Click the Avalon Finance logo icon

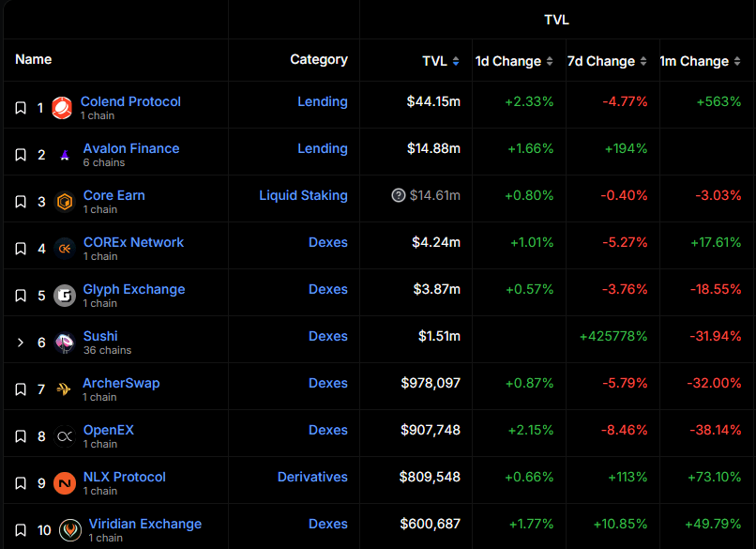[x=65, y=154]
